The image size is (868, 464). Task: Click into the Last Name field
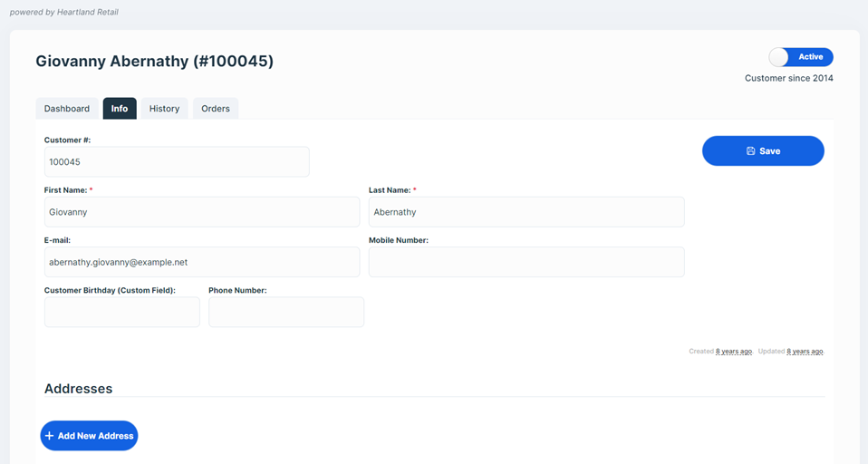click(526, 212)
